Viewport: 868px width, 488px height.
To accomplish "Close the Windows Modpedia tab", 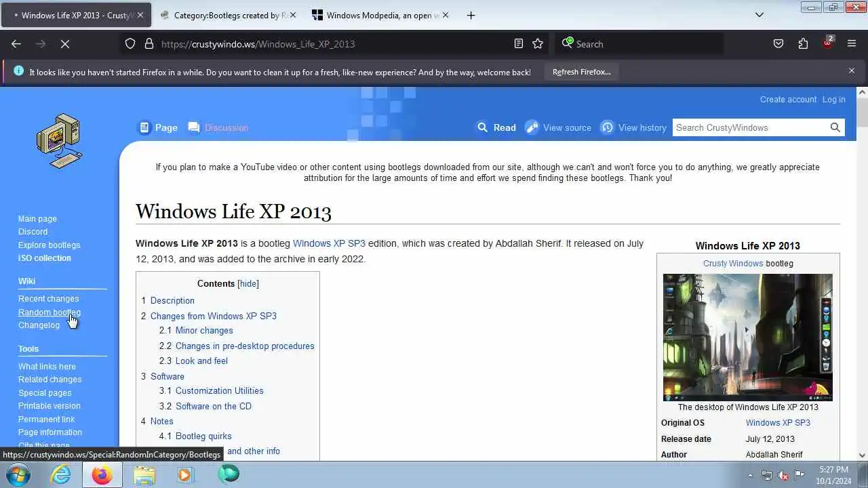I will [446, 15].
